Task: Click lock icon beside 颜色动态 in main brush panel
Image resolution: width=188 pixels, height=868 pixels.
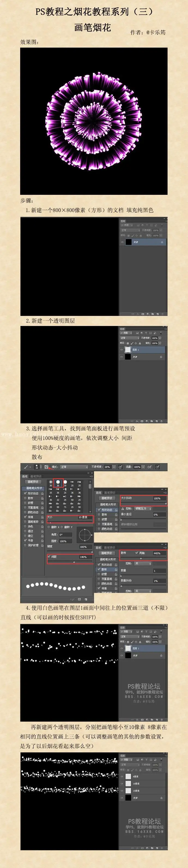Action: click(x=43, y=513)
